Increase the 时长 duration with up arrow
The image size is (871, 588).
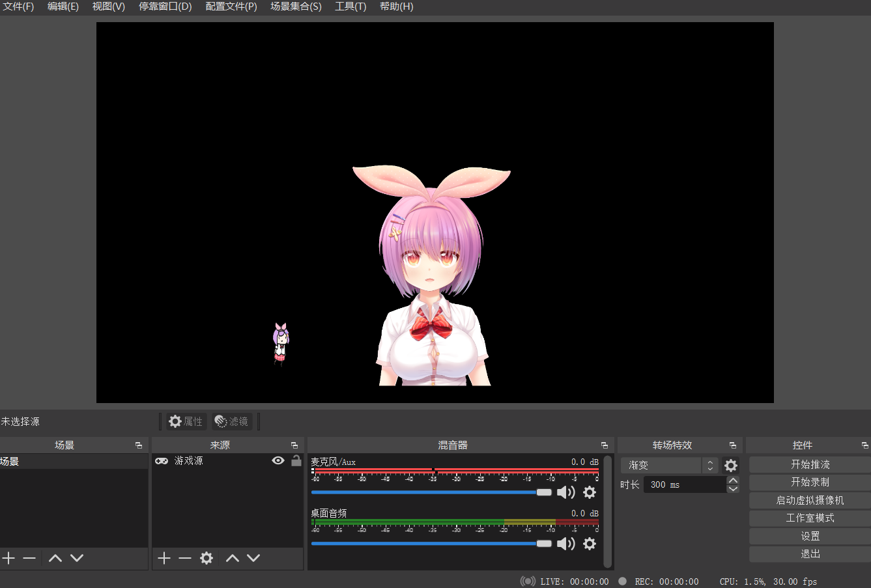[x=733, y=481]
